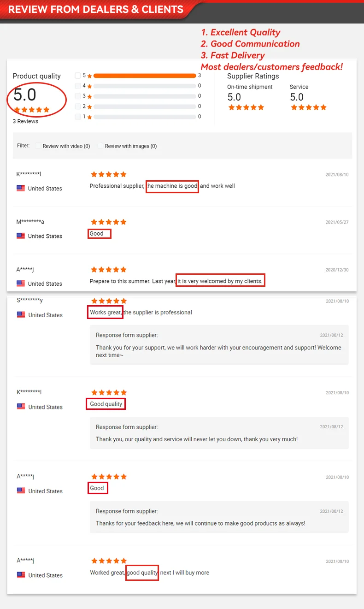The image size is (364, 609).
Task: Click the stars under Product quality 5.0
Action: point(31,110)
